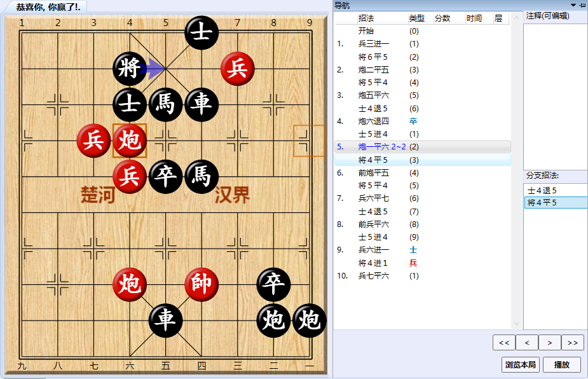The height and width of the screenshot is (379, 588).
Task: Click the black 将 general piece
Action: click(129, 69)
